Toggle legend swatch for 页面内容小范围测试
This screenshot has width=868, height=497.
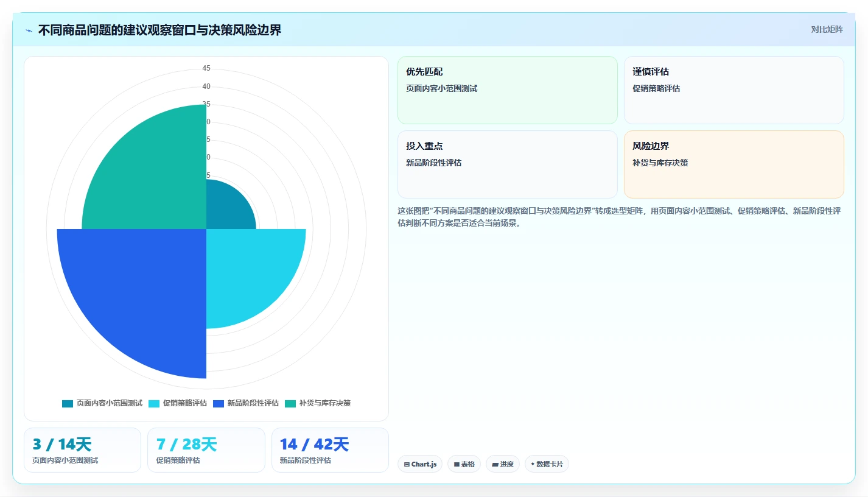click(67, 403)
